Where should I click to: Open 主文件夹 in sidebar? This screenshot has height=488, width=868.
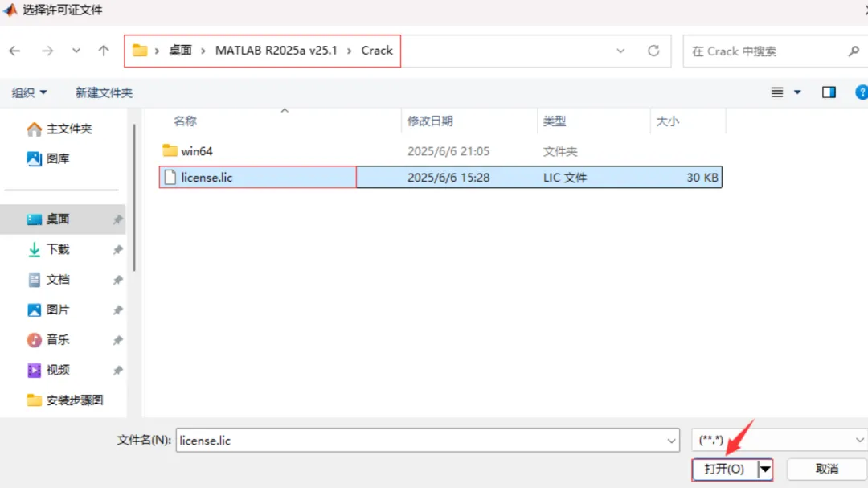pos(59,129)
